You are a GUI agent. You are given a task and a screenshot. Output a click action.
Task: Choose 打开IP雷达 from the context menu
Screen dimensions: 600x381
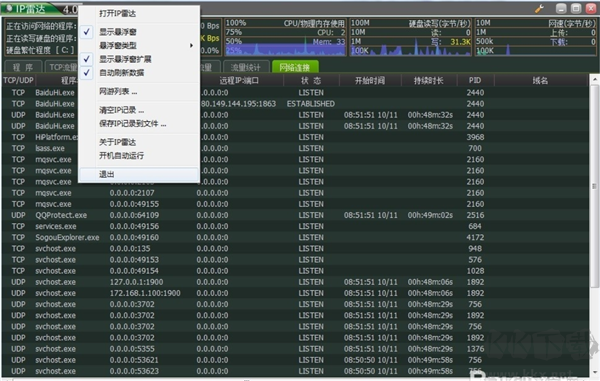click(x=117, y=13)
